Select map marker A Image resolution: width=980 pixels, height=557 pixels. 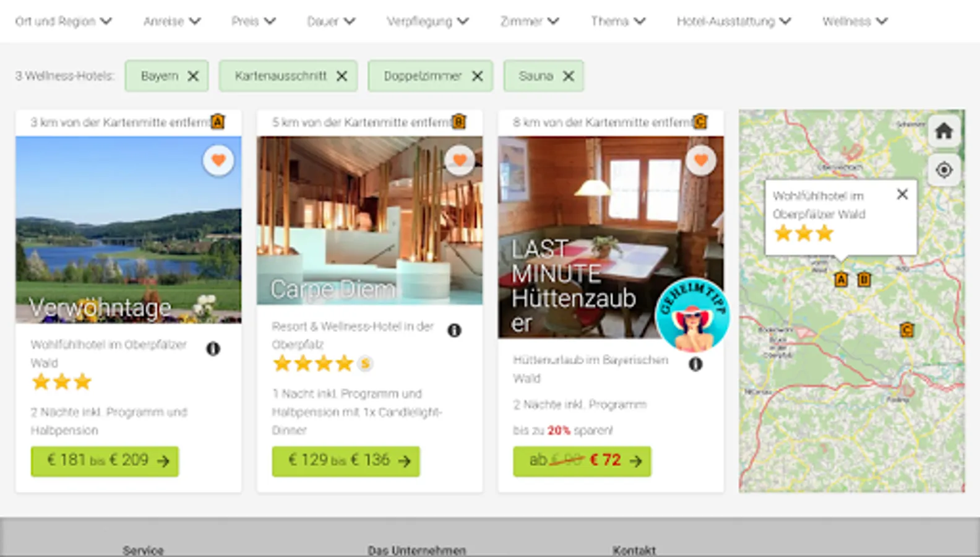(x=841, y=280)
